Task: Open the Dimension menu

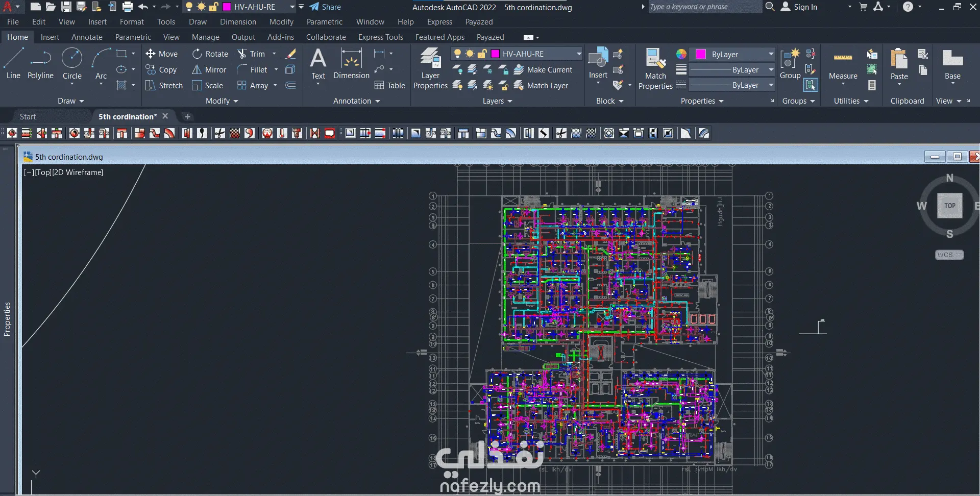Action: tap(238, 22)
